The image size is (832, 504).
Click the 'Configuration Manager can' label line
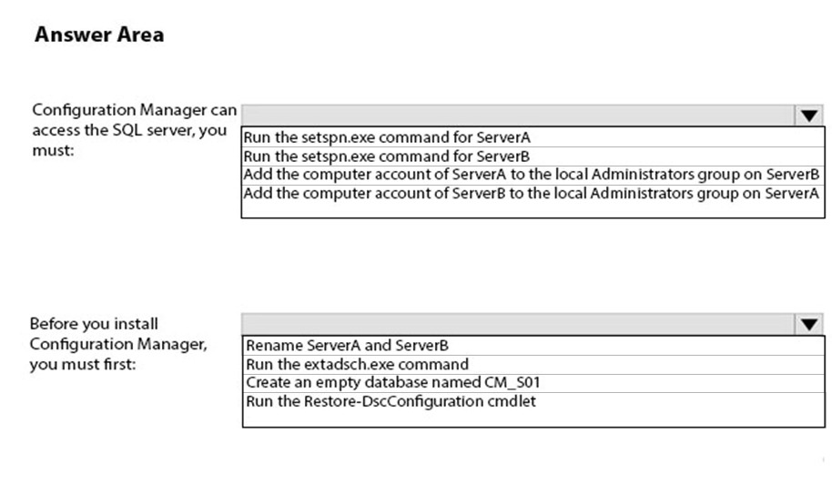click(134, 110)
